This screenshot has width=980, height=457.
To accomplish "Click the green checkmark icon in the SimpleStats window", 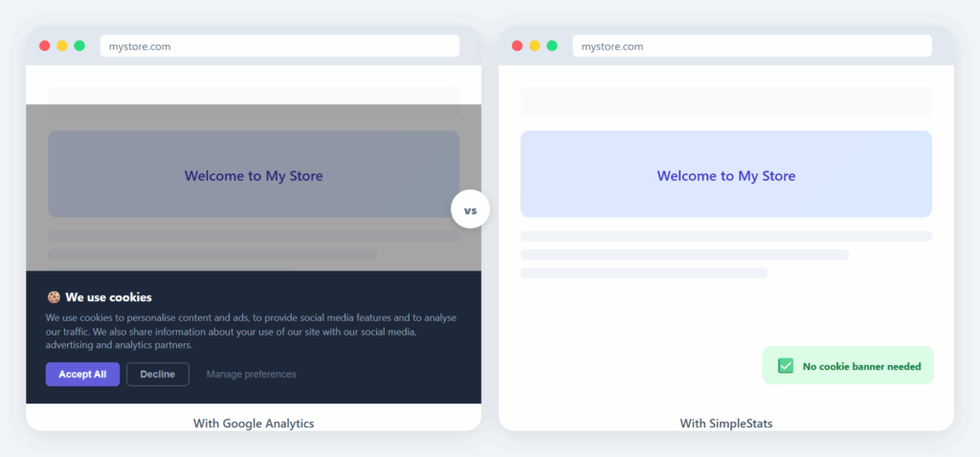I will pos(786,366).
